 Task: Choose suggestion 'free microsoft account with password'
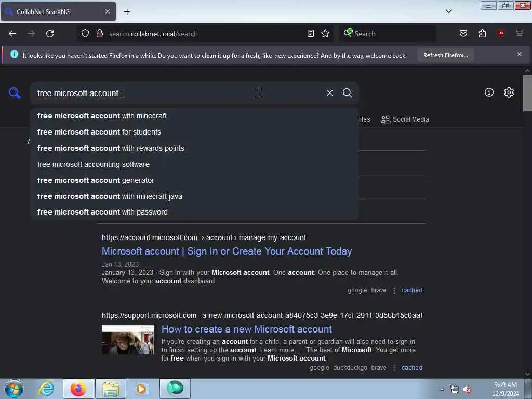click(x=194, y=212)
